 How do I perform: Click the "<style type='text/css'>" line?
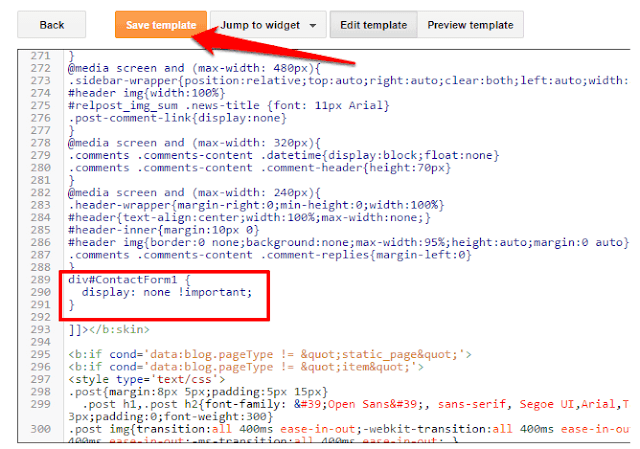147,379
